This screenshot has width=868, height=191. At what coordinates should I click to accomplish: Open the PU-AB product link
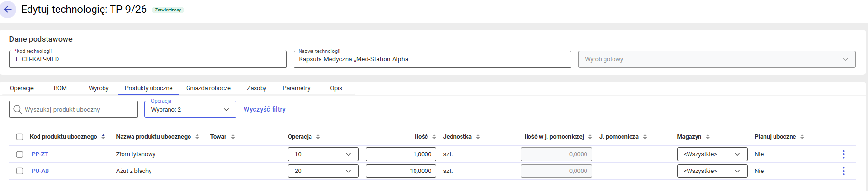tap(40, 171)
